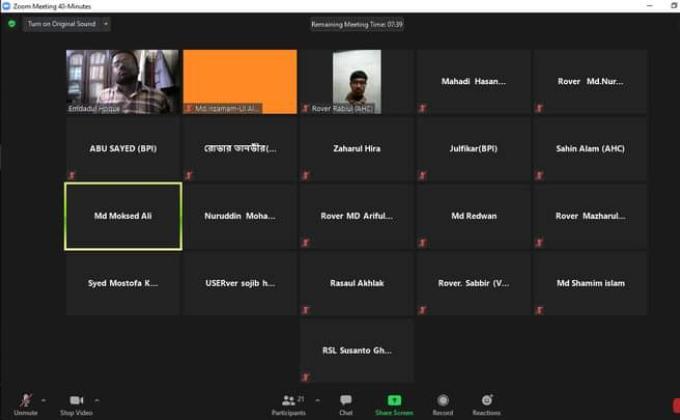Select the Rover Mazharul tile
Image resolution: width=680 pixels, height=420 pixels.
click(x=590, y=216)
